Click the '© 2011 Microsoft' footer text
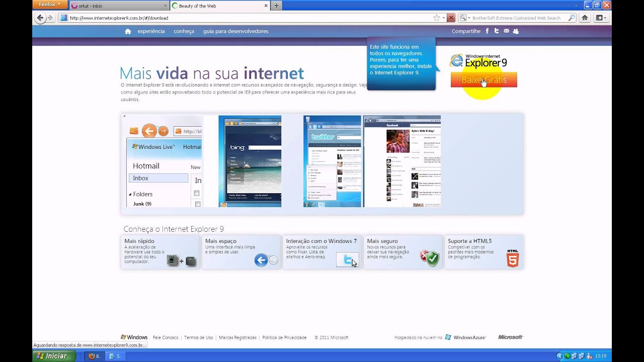This screenshot has height=362, width=644. click(332, 337)
